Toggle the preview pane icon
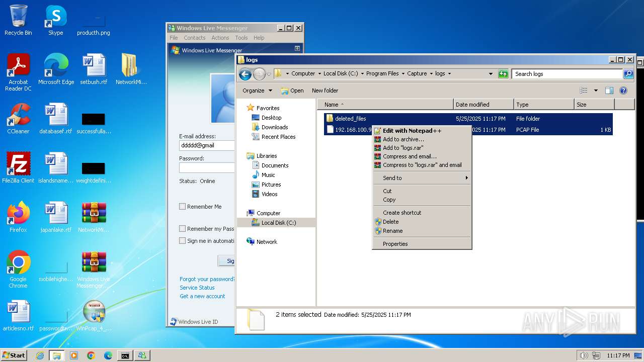The image size is (644, 362). (x=609, y=90)
